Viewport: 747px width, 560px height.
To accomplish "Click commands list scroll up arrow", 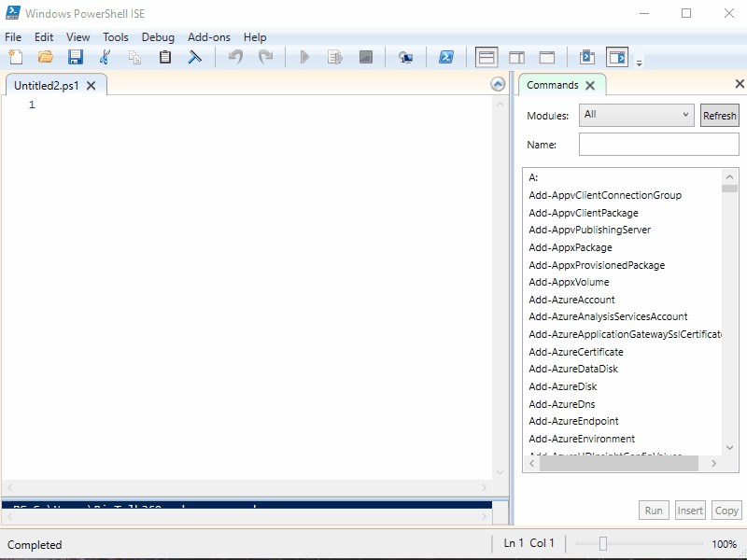I will coord(729,177).
